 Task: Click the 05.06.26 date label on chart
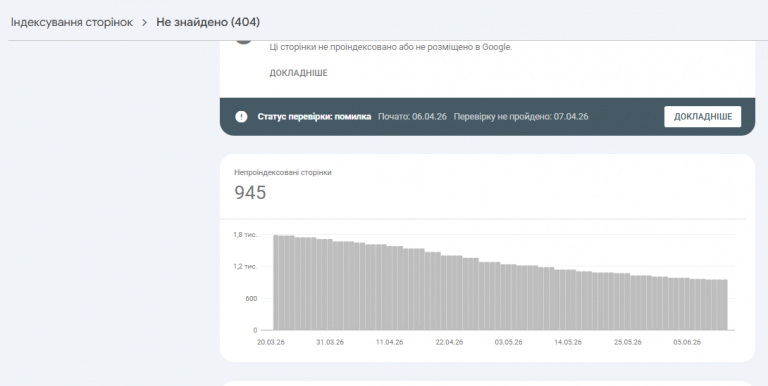click(x=687, y=342)
